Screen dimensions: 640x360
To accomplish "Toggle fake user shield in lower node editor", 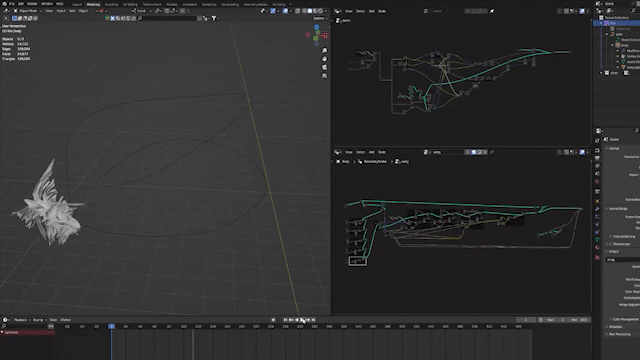I will pyautogui.click(x=473, y=152).
